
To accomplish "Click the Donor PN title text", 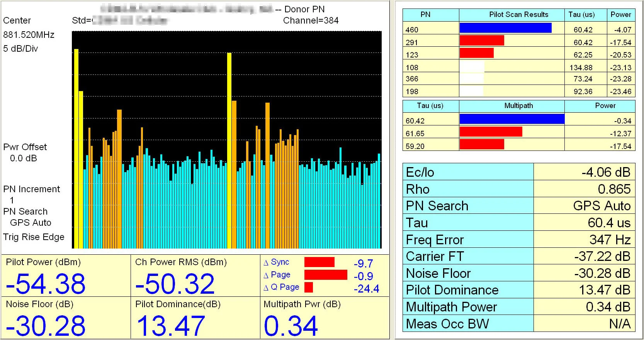I will click(304, 9).
